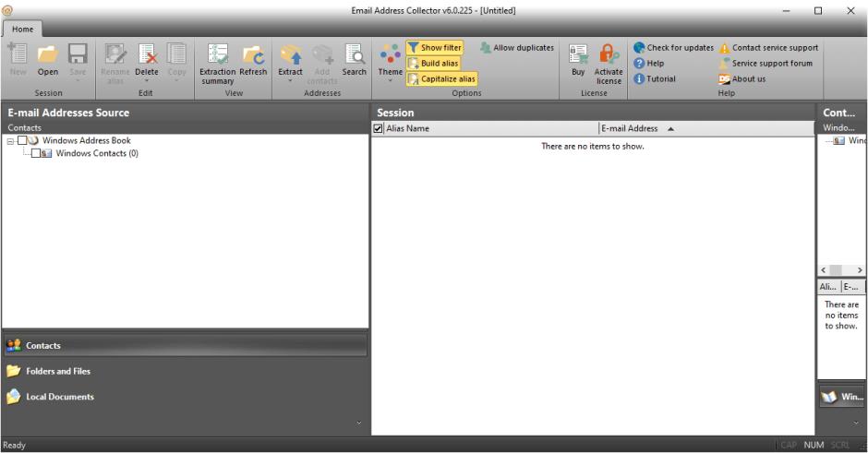The height and width of the screenshot is (453, 868).
Task: Click the Ready status bar text
Action: pos(15,445)
